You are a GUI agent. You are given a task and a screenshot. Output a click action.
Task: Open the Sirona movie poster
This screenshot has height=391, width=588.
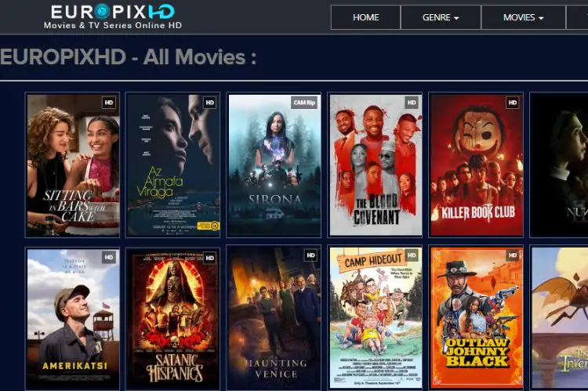[275, 165]
